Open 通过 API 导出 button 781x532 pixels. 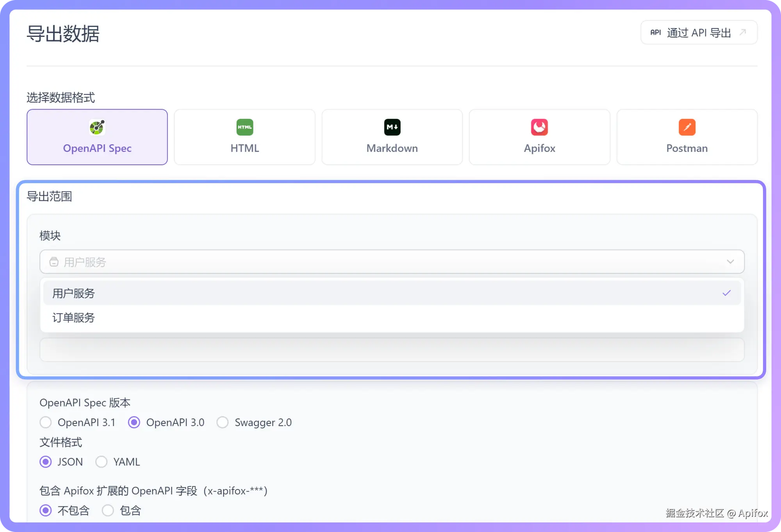[x=698, y=32]
